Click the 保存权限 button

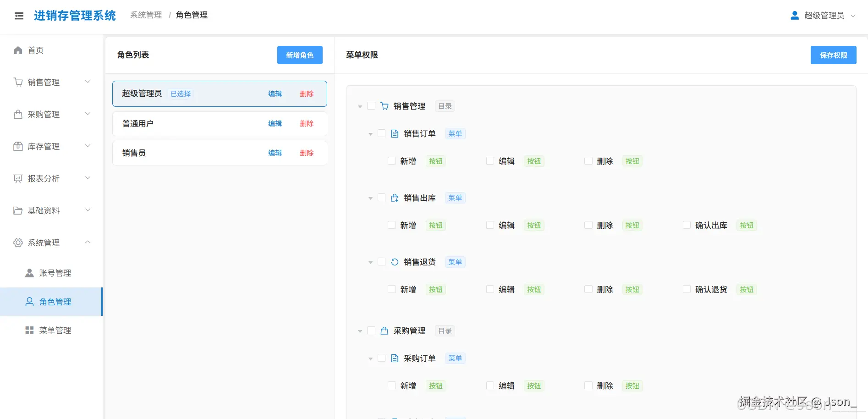[x=833, y=55]
